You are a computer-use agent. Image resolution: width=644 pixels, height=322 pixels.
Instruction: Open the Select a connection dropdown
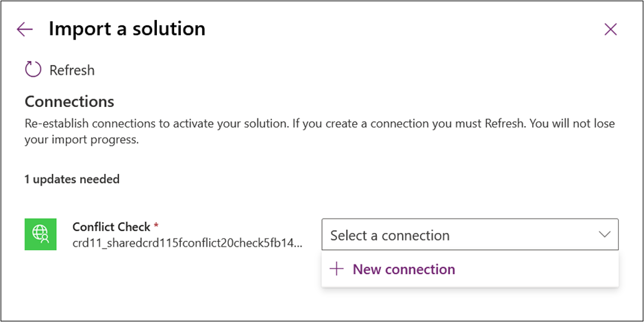point(470,234)
